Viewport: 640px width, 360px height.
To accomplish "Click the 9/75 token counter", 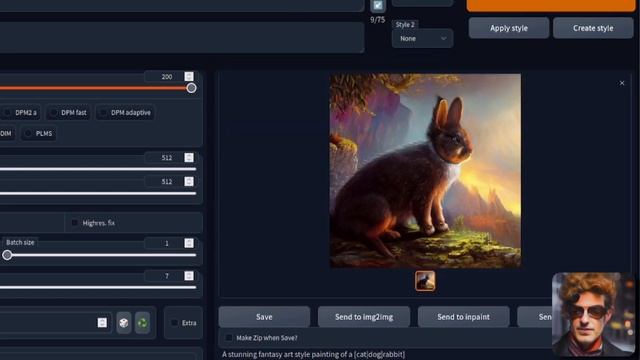I will (378, 20).
